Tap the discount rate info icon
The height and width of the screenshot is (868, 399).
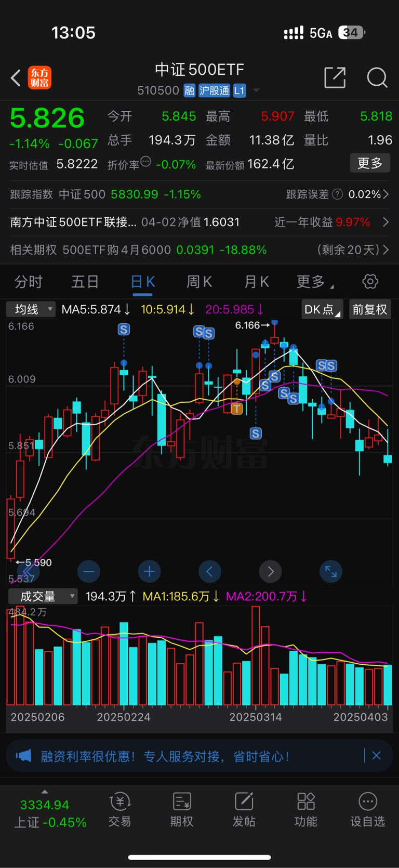point(146,162)
